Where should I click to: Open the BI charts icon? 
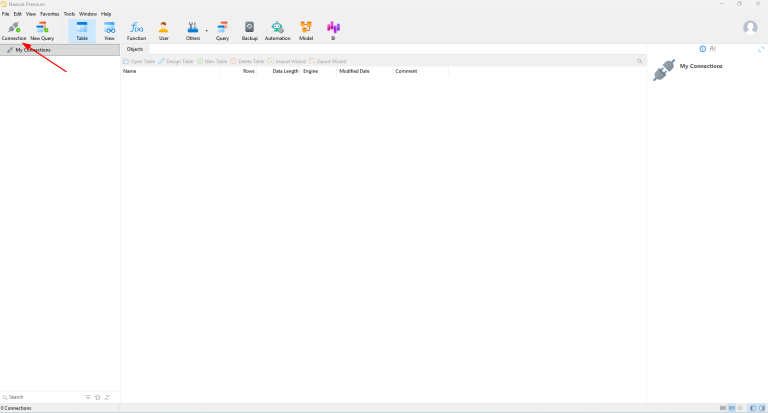point(334,30)
